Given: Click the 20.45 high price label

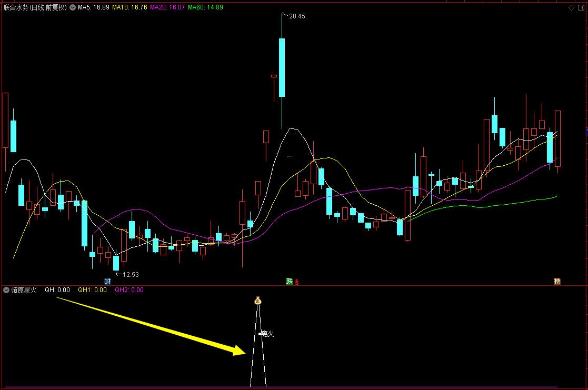Looking at the screenshot, I should click(x=297, y=16).
